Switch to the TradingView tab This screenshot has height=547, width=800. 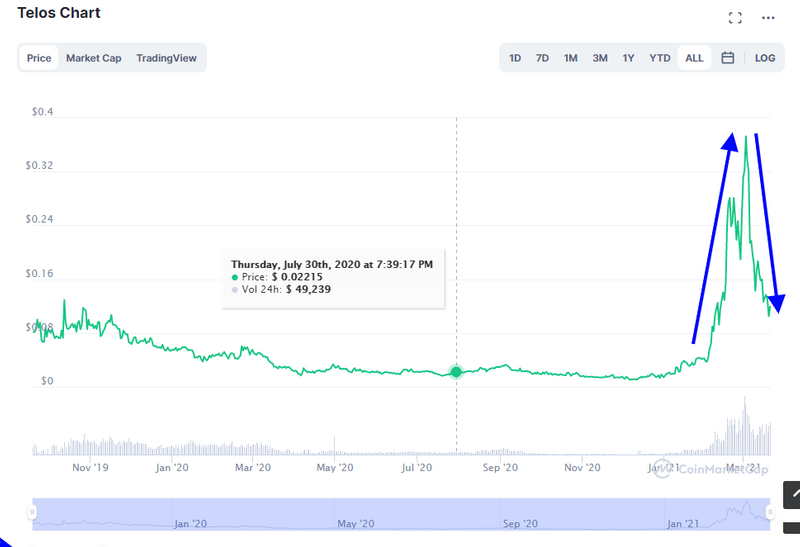(167, 58)
